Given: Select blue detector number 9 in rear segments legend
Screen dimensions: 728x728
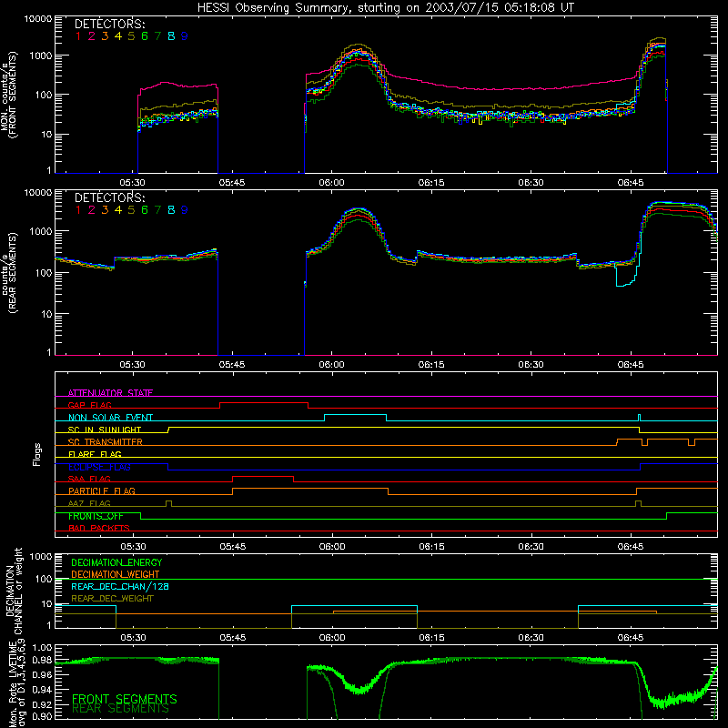Looking at the screenshot, I should pos(185,210).
